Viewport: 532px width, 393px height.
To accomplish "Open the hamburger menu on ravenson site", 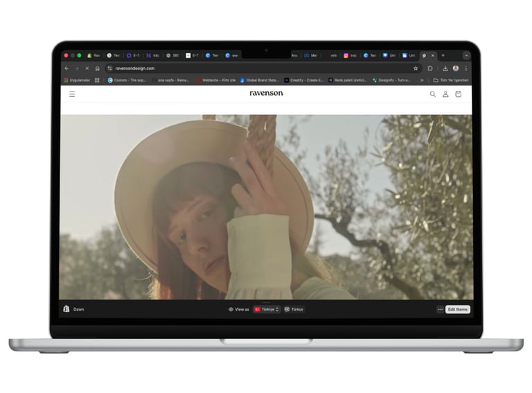I will click(x=72, y=94).
